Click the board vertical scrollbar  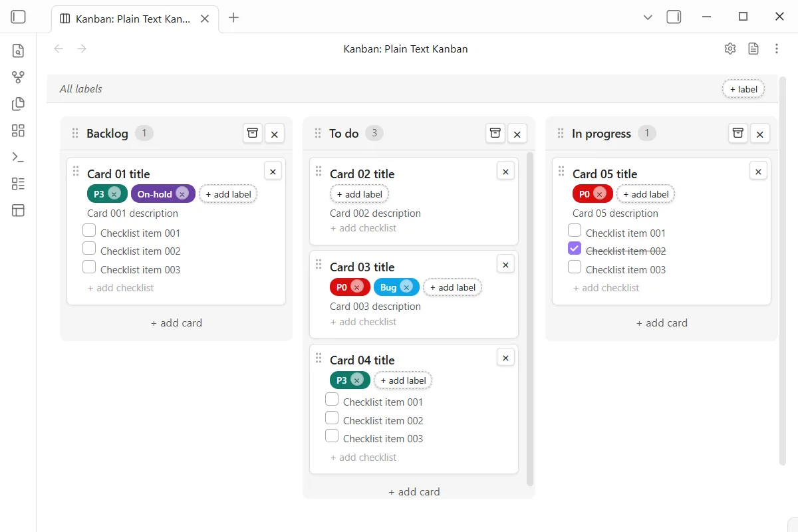pos(783,270)
